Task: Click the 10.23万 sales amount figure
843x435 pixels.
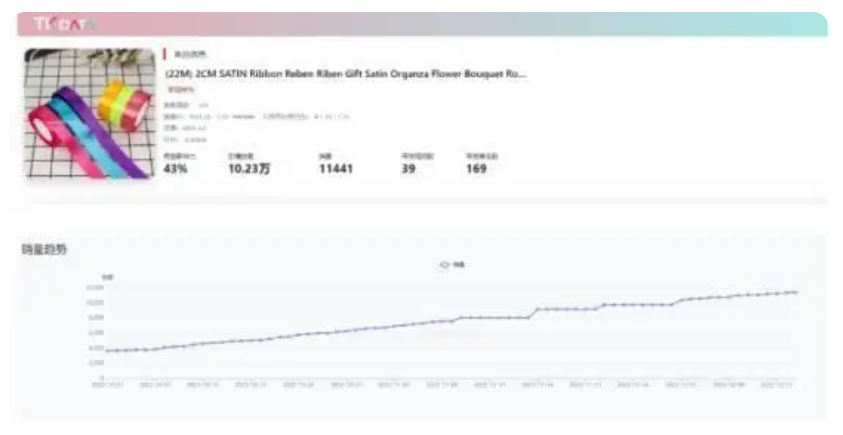Action: 249,169
